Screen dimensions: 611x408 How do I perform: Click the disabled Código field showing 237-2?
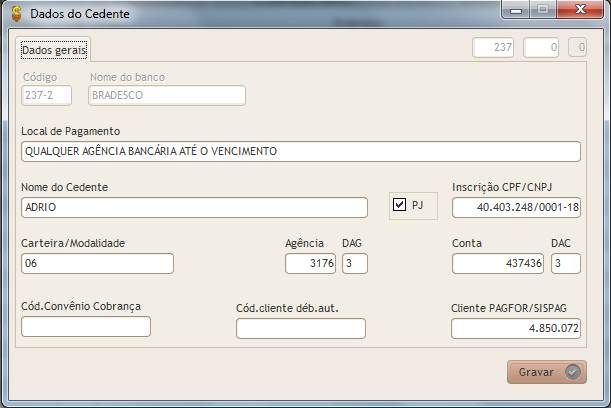pos(46,95)
